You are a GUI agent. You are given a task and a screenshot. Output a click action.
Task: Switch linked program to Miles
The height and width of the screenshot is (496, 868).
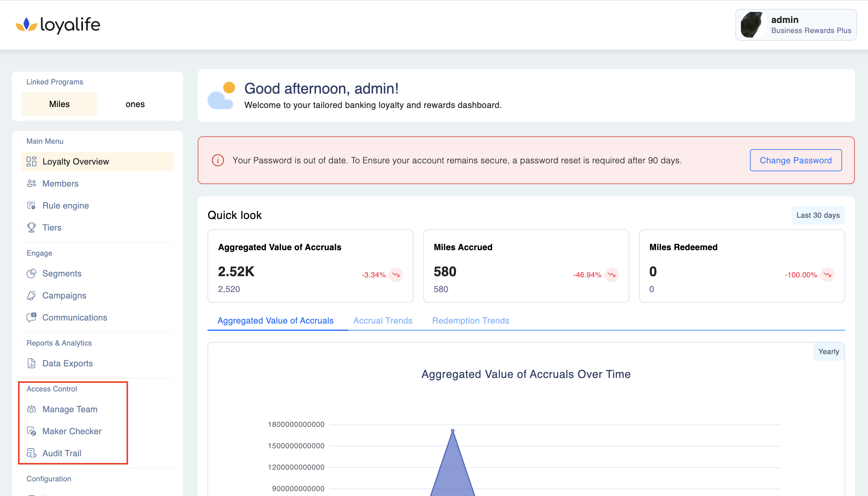pos(60,104)
